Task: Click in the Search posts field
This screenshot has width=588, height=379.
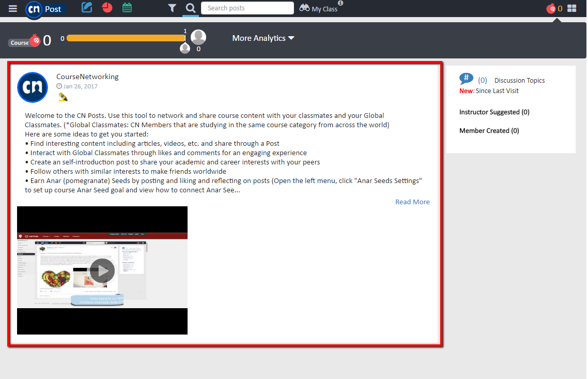Action: click(x=247, y=8)
